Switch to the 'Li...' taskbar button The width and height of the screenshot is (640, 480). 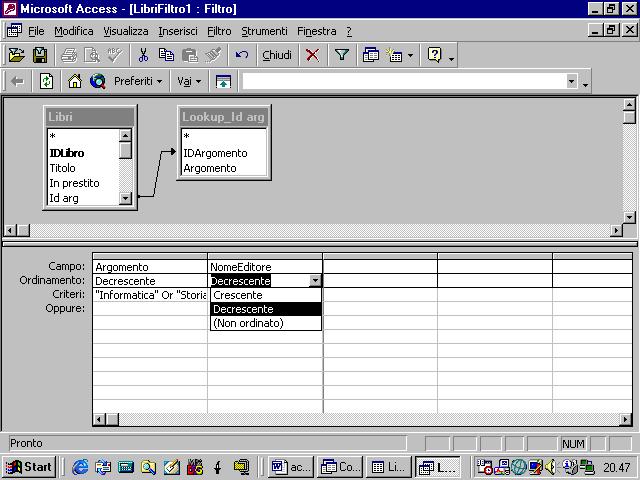(x=389, y=467)
